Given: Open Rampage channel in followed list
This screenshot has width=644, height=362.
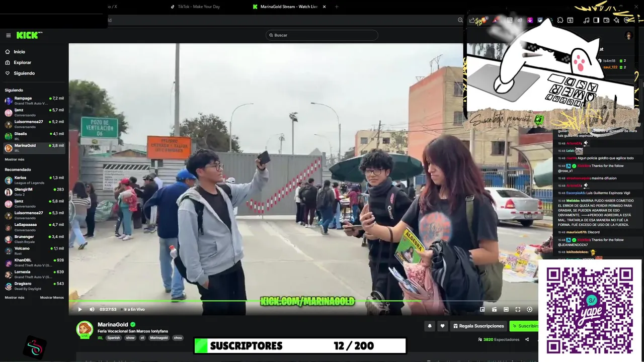Looking at the screenshot, I should click(34, 101).
